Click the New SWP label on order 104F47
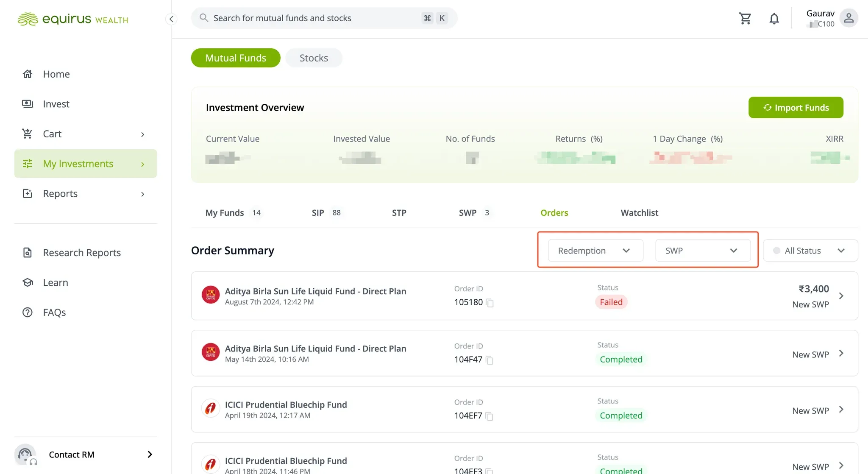This screenshot has height=474, width=868. [811, 354]
